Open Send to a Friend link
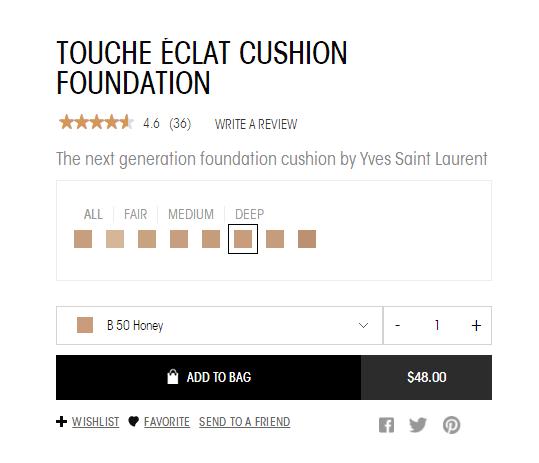Screen dimensions: 539x463 coord(245,422)
